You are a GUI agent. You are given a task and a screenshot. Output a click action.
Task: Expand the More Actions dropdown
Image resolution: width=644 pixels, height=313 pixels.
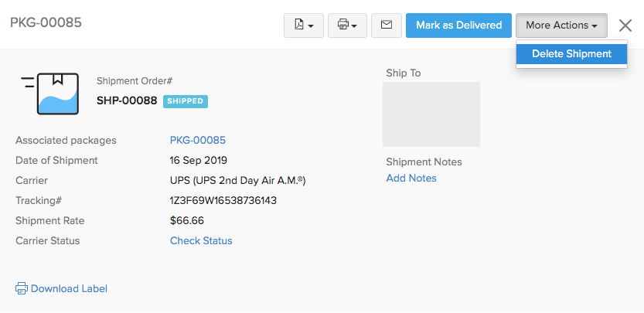561,26
